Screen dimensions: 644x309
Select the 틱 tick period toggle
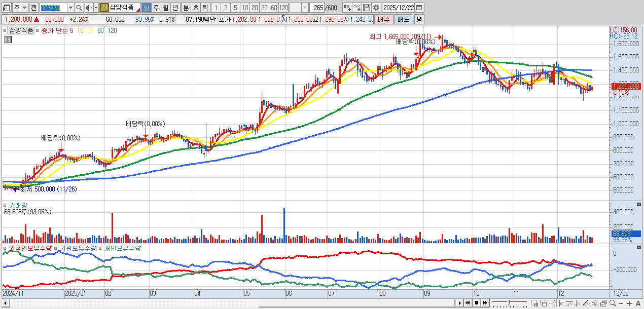point(205,8)
